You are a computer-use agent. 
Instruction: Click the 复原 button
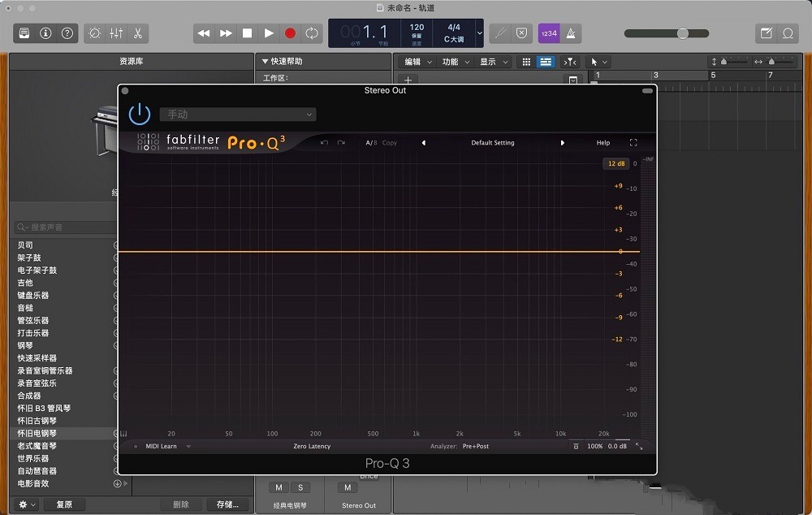[x=64, y=504]
